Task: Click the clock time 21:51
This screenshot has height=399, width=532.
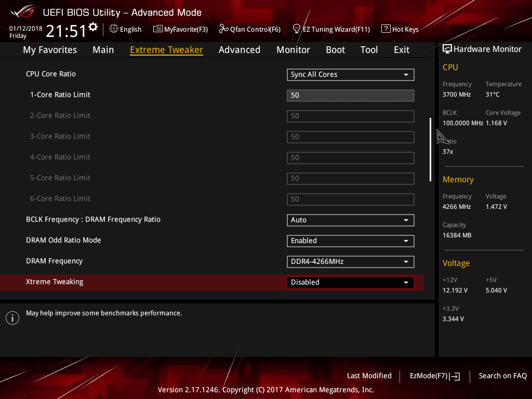Action: click(x=66, y=31)
